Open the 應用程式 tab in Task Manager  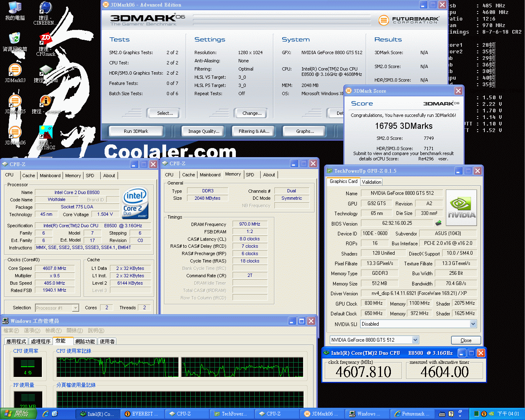tap(16, 341)
